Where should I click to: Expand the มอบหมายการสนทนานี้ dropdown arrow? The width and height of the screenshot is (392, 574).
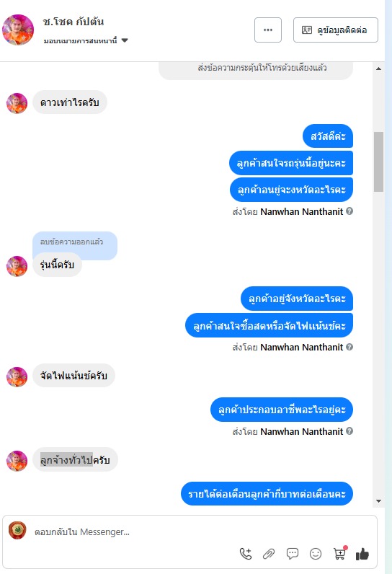(x=125, y=40)
